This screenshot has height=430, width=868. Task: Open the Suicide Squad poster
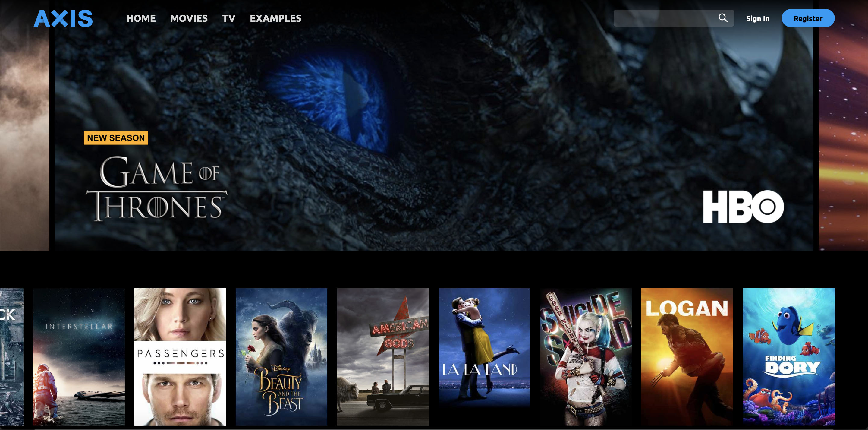(x=586, y=357)
